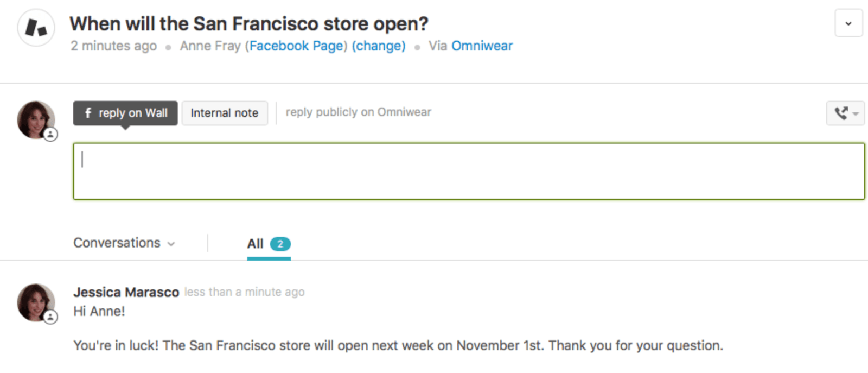Viewport: 868px width, 373px height.
Task: Switch to the Internal note tab
Action: tap(225, 113)
